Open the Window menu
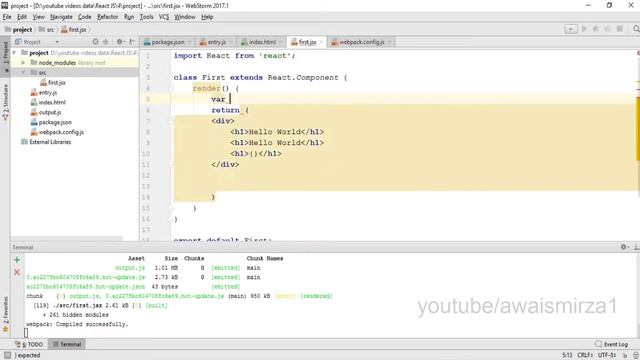Image resolution: width=640 pixels, height=360 pixels. (185, 17)
